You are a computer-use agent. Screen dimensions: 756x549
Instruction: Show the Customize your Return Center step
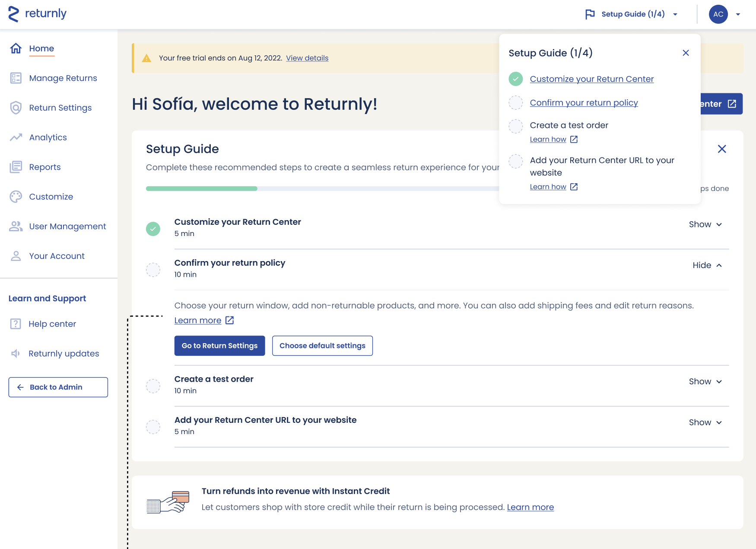pyautogui.click(x=705, y=224)
